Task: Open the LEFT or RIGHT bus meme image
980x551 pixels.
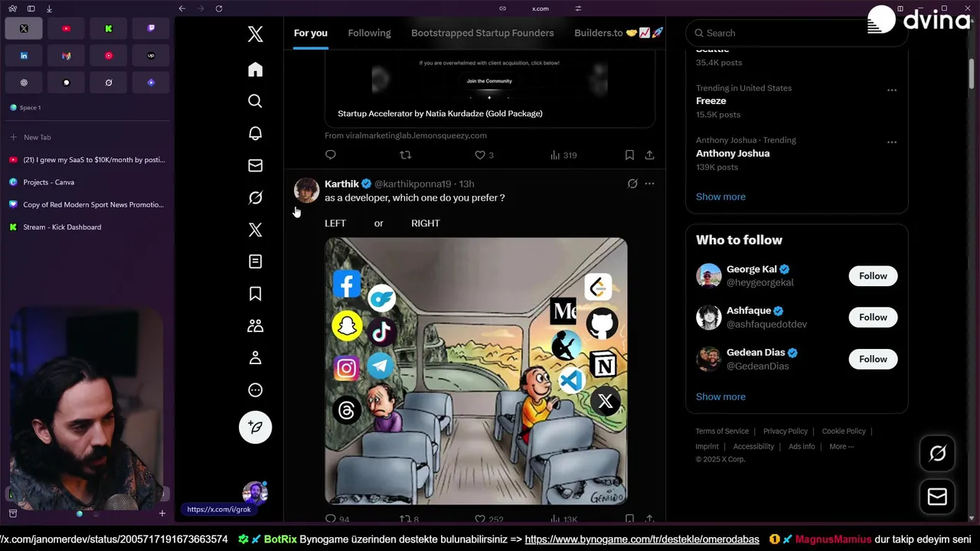Action: [476, 371]
